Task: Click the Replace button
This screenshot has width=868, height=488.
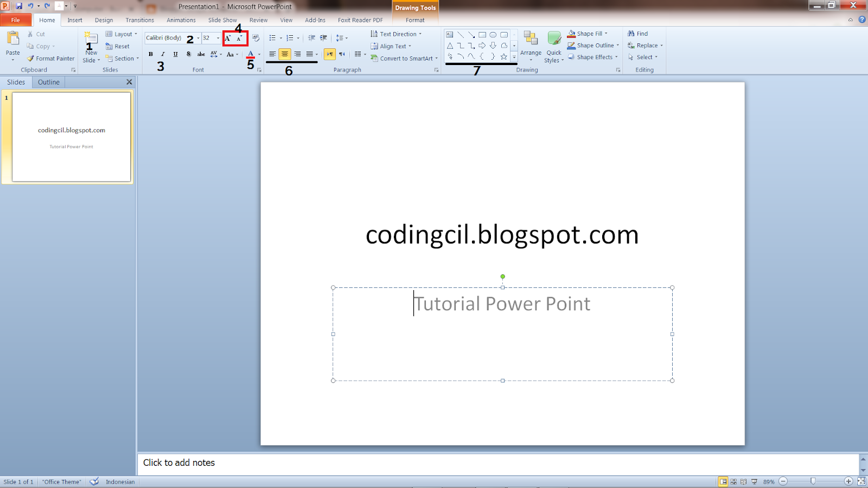Action: coord(645,46)
